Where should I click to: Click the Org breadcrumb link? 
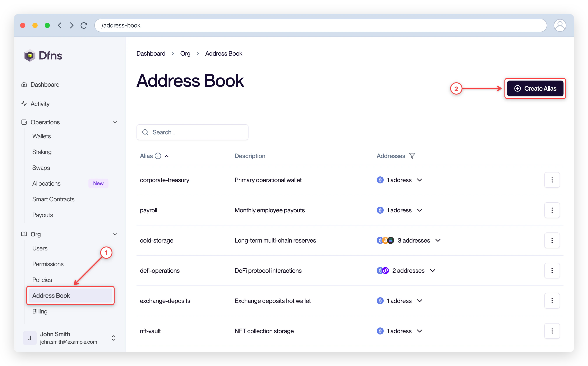[x=185, y=53]
